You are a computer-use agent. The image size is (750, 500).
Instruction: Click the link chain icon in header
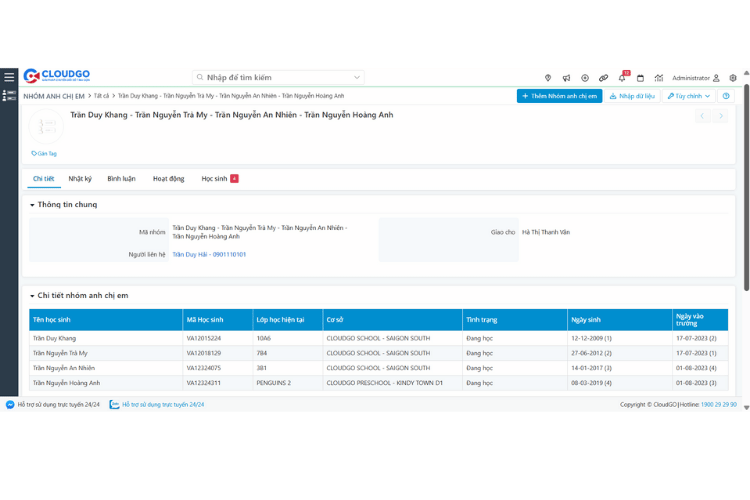click(x=603, y=77)
